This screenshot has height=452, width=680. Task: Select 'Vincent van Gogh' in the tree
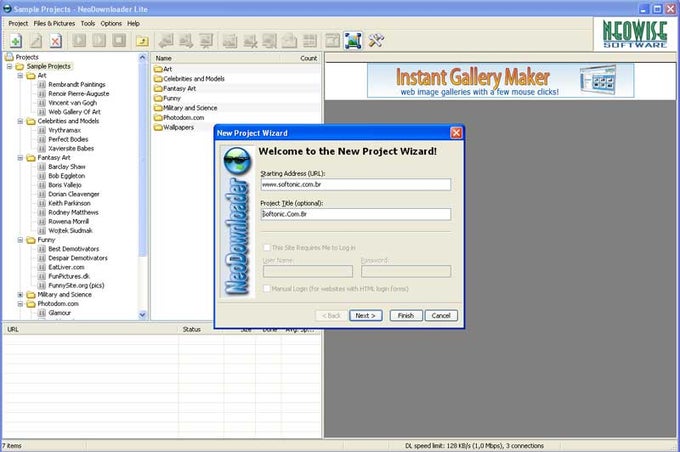[72, 103]
